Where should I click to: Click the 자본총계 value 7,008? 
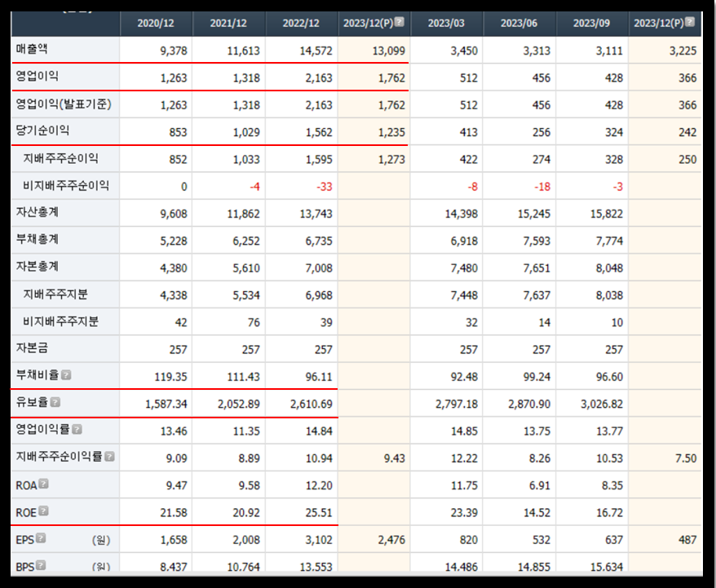pos(319,268)
